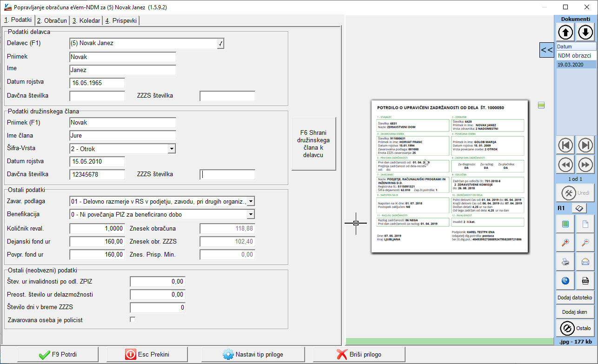Screen dimensions: 598x364
Task: Click the Datum column header
Action: [x=576, y=46]
